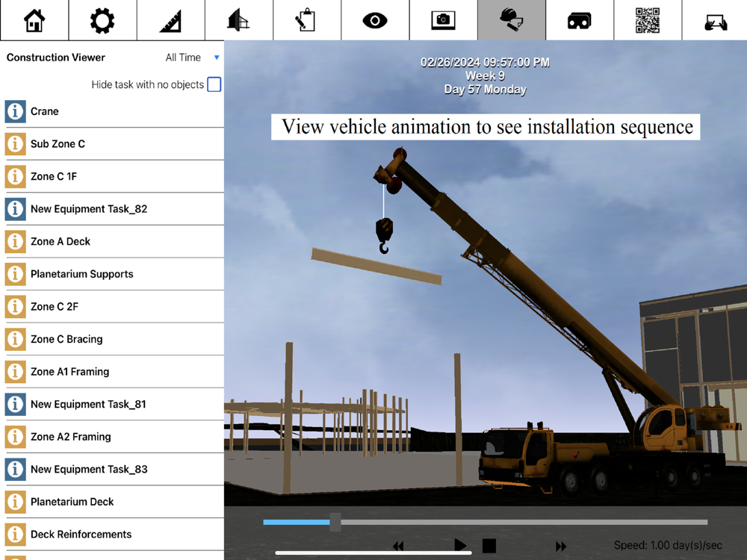Click the playback Speed label
The image size is (747, 560).
[x=668, y=545]
